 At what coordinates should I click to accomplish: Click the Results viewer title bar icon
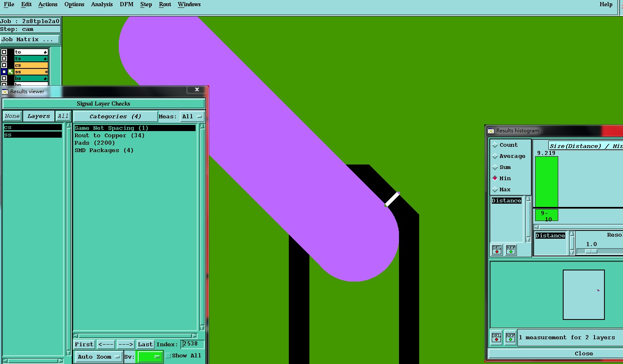click(5, 92)
